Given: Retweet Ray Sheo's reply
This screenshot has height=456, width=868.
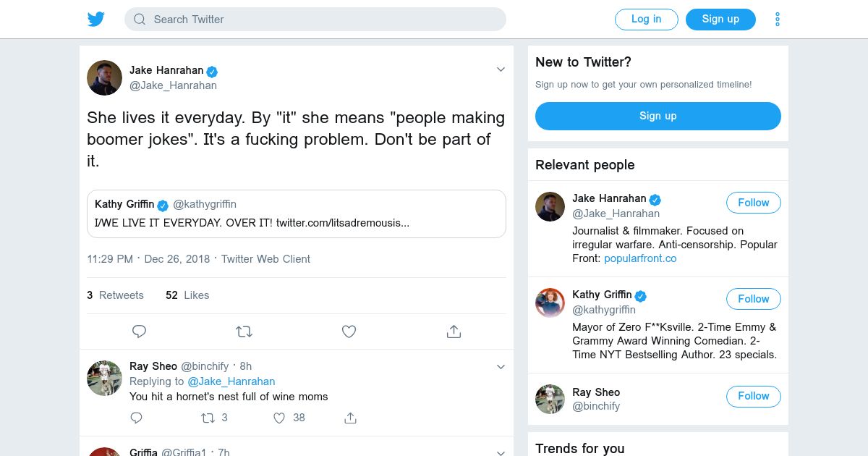Looking at the screenshot, I should pyautogui.click(x=208, y=418).
